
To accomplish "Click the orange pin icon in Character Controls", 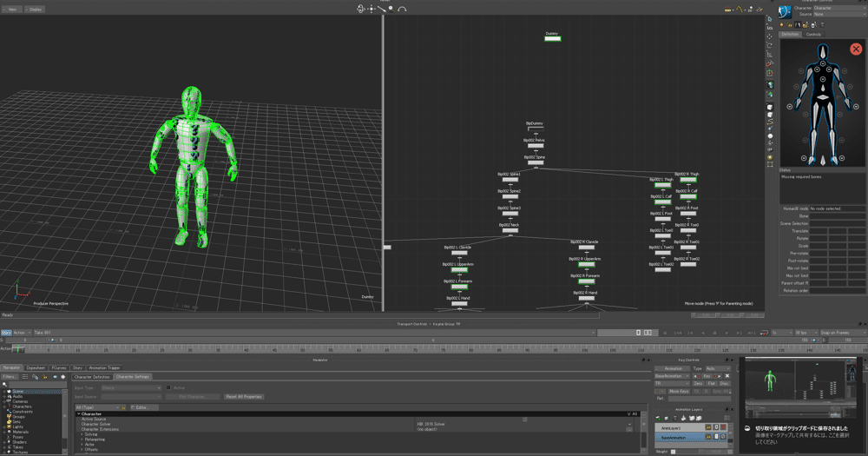I will point(782,25).
